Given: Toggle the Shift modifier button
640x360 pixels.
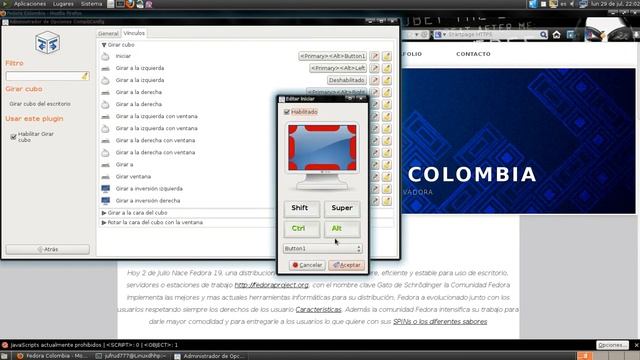Looking at the screenshot, I should click(x=302, y=209).
